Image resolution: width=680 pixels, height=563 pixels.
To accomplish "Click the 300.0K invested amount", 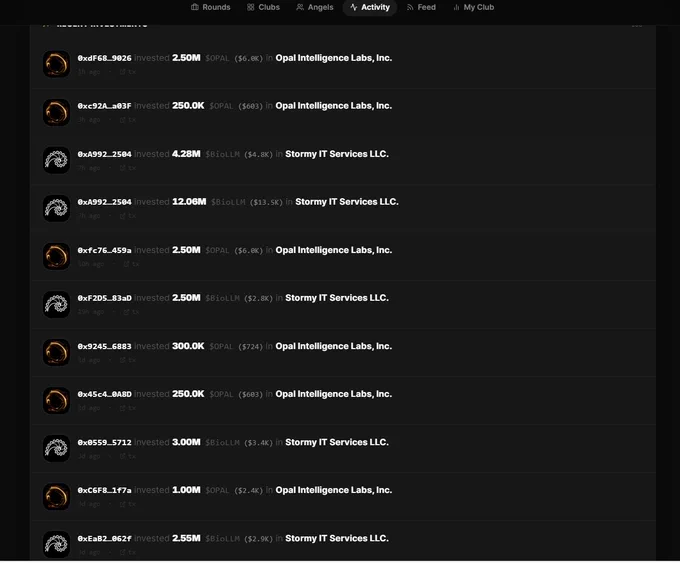I will point(188,346).
